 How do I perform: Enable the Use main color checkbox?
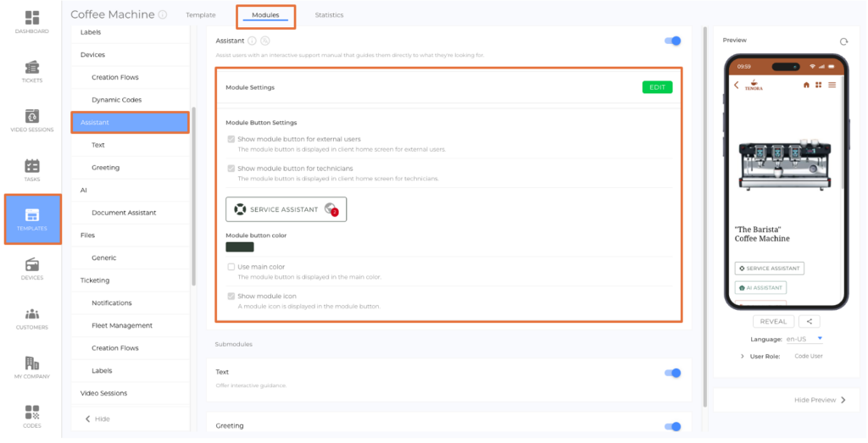point(231,267)
